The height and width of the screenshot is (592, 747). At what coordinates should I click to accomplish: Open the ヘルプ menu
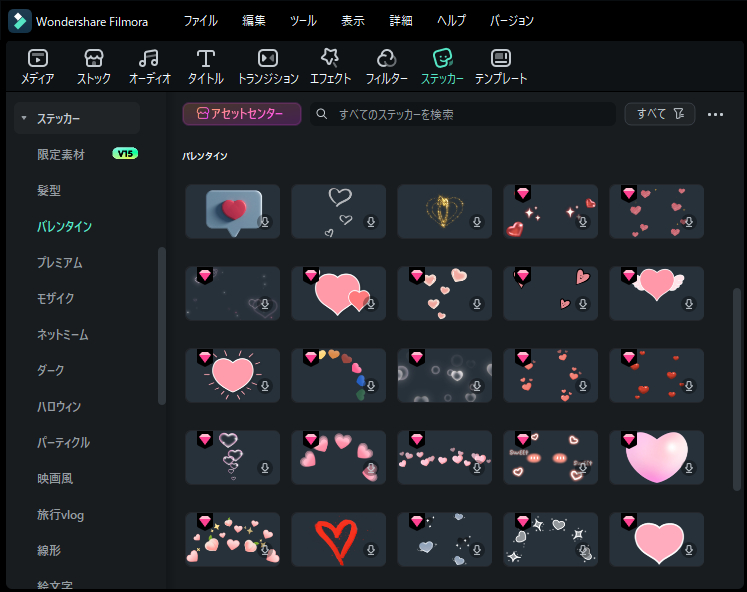[451, 21]
